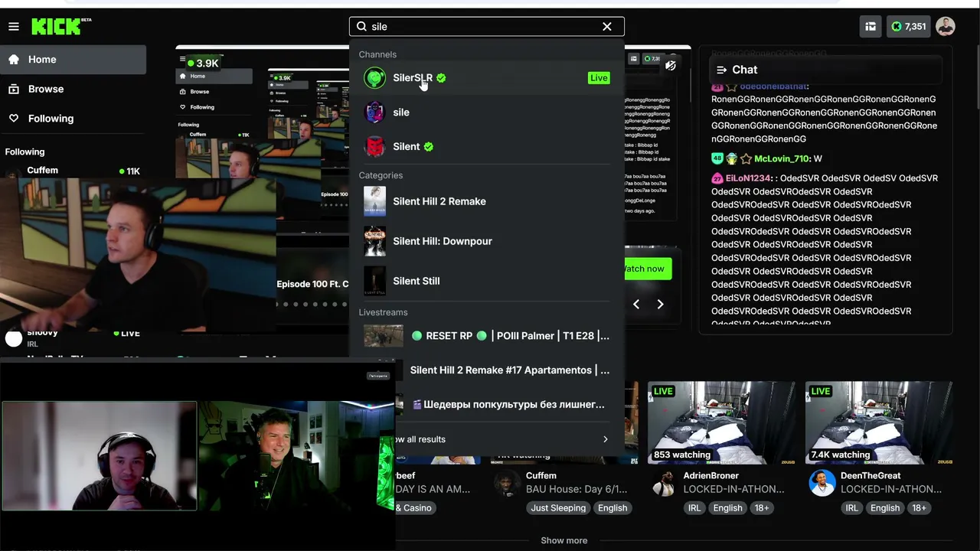
Task: Open Silent Hill 2 Remake #17 livestream
Action: (510, 370)
